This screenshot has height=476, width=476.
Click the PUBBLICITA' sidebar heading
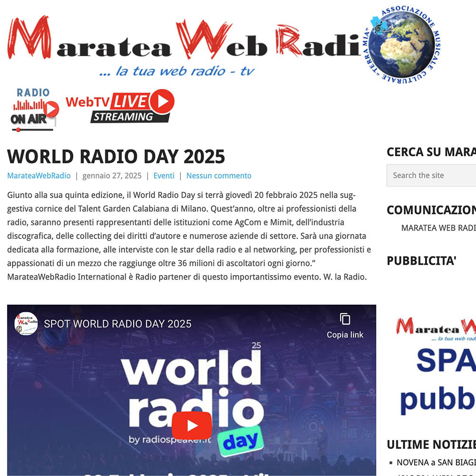421,261
